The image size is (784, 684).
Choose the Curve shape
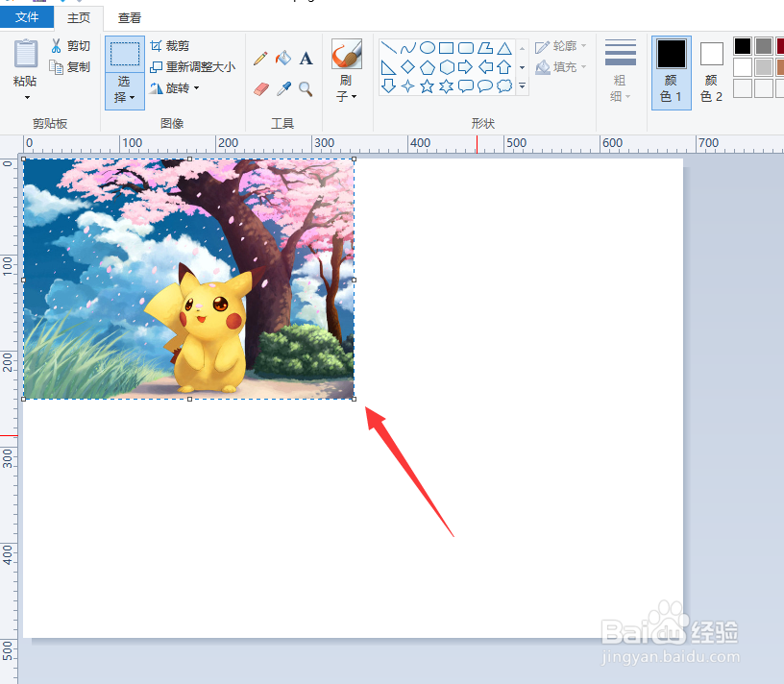(x=407, y=48)
